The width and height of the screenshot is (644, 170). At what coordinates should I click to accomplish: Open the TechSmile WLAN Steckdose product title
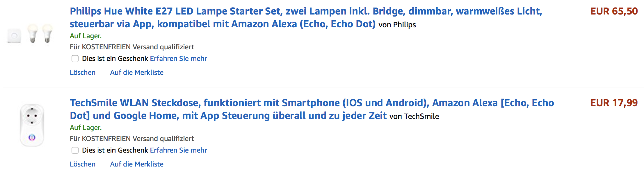[x=312, y=109]
